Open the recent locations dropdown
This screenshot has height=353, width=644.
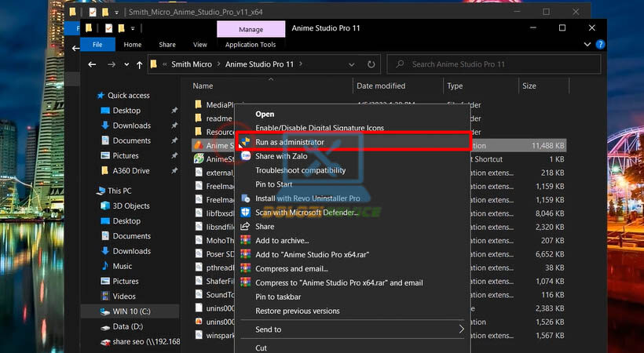126,64
